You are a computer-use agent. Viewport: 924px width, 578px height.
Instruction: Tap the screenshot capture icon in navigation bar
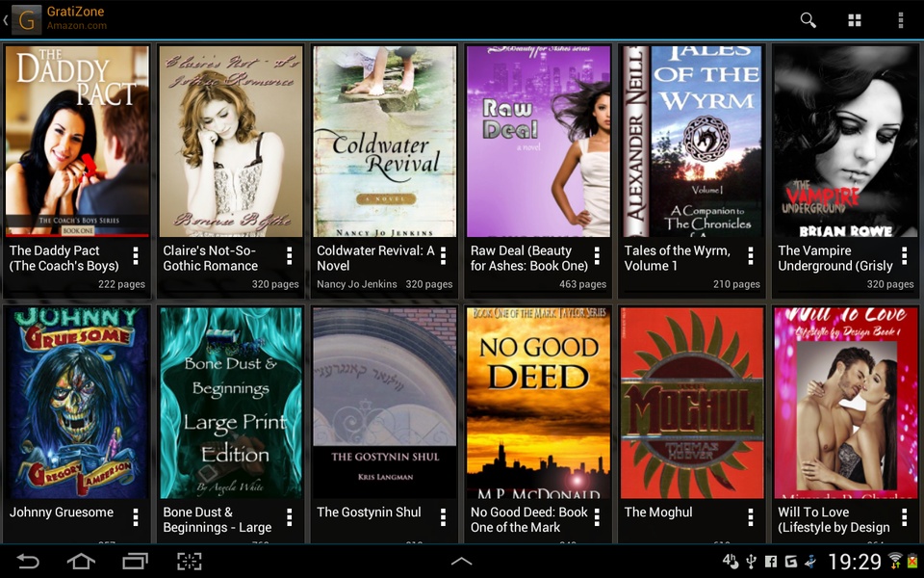pos(190,561)
